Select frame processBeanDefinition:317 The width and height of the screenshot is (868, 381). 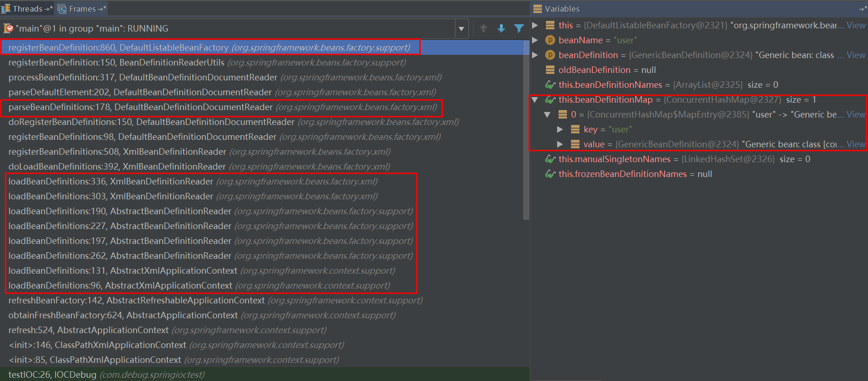[x=262, y=77]
